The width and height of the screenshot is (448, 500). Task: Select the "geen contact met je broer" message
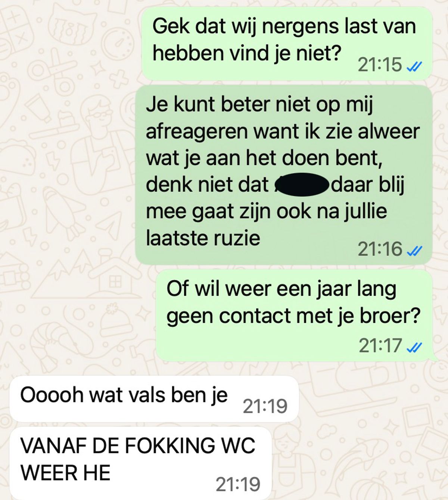click(294, 315)
